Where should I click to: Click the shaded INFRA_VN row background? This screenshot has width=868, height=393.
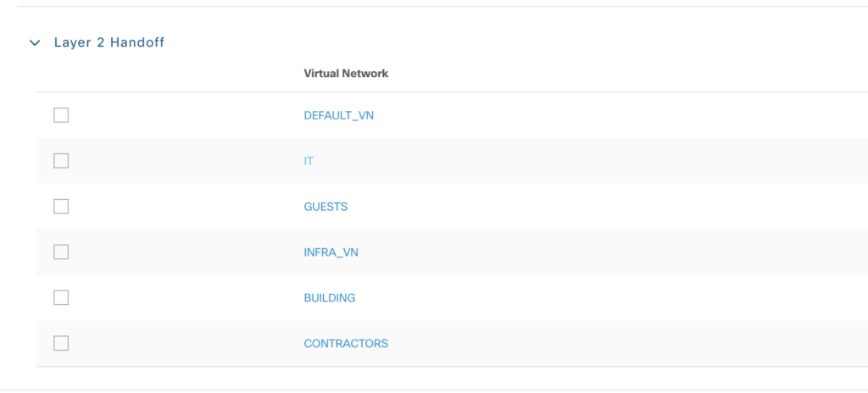593,252
